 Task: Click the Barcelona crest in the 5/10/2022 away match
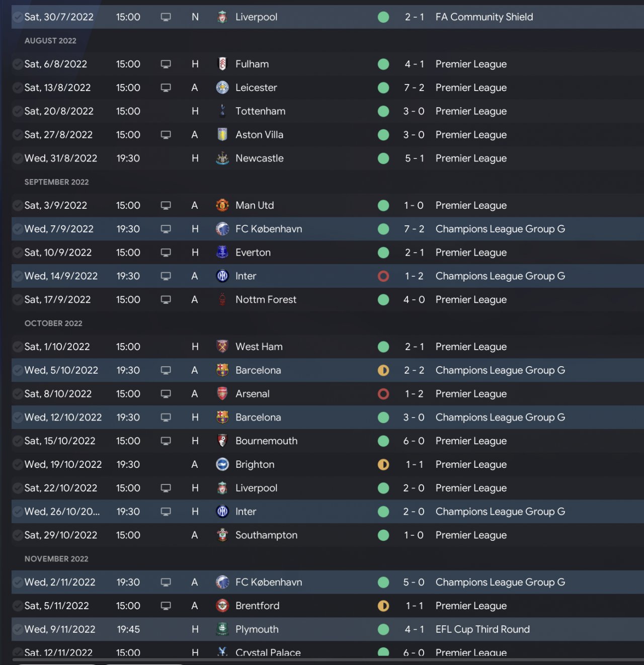[x=222, y=370]
